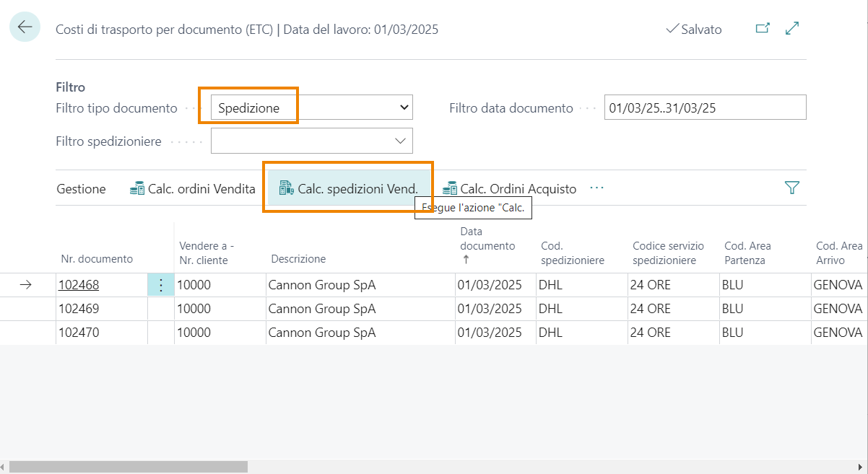Open row options for document 102468

[160, 285]
